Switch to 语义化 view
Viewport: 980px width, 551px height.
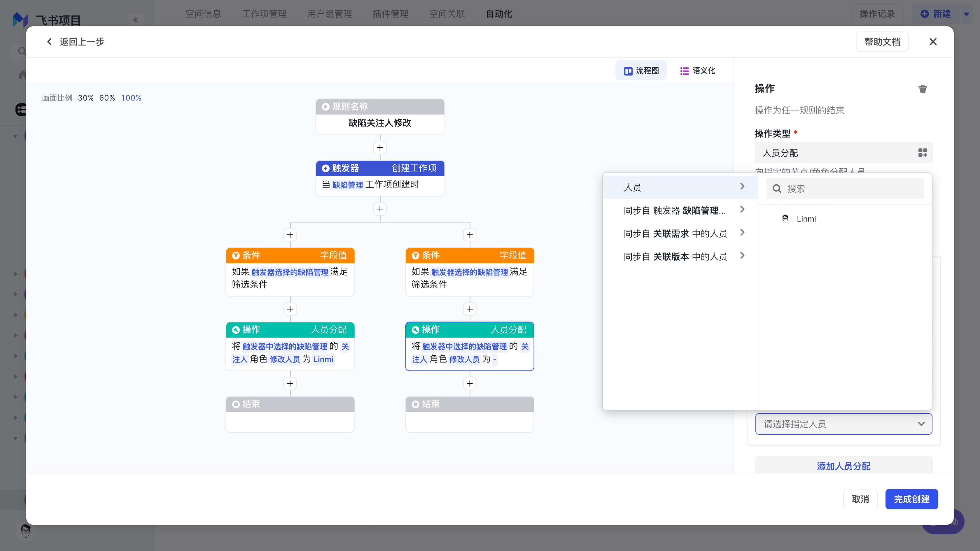click(x=697, y=71)
